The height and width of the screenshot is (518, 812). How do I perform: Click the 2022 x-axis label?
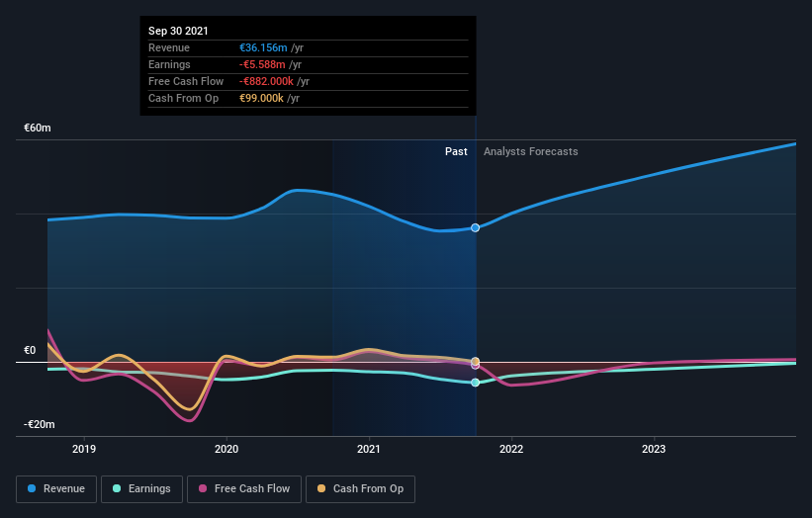click(511, 449)
